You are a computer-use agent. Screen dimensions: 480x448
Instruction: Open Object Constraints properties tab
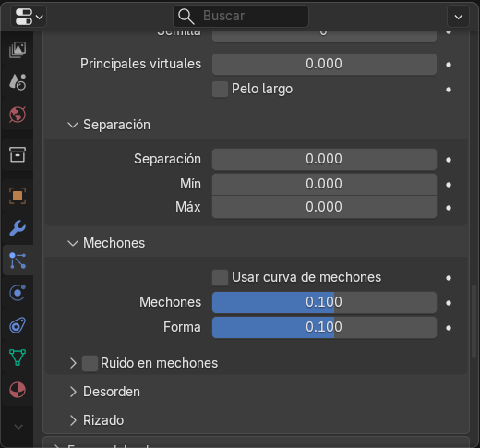pos(18,325)
